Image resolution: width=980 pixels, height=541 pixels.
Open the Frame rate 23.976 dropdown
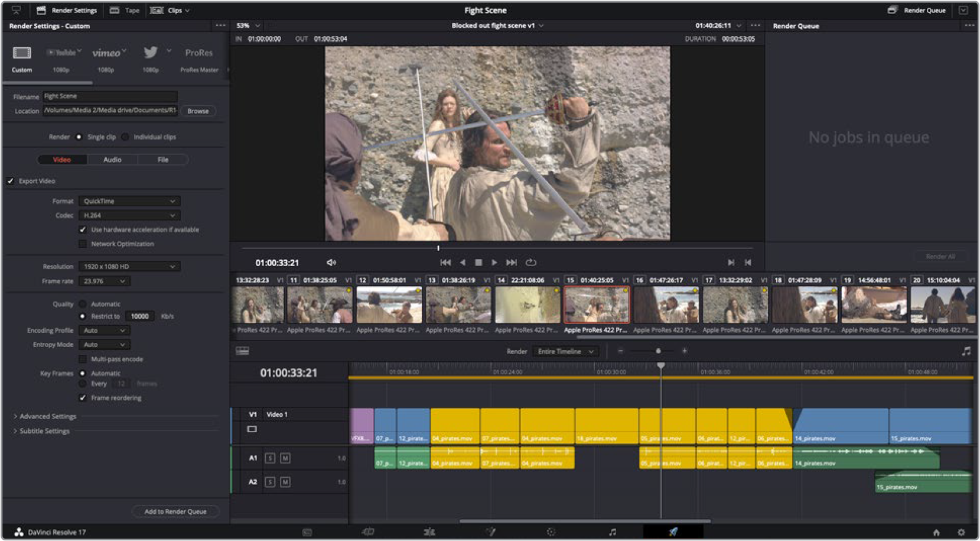coord(105,281)
